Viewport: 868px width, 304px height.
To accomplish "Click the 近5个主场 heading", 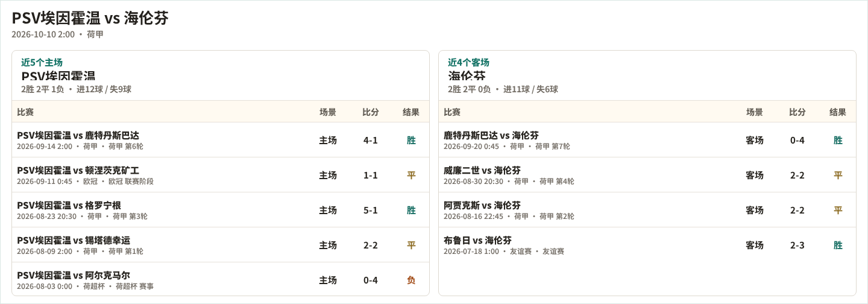I will point(42,62).
